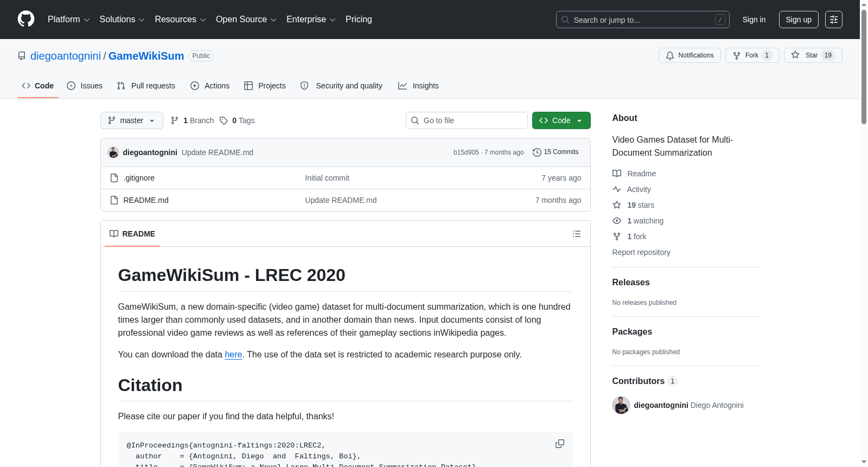Viewport: 868px width, 467px height.
Task: Switch to Security and quality tab
Action: point(341,86)
